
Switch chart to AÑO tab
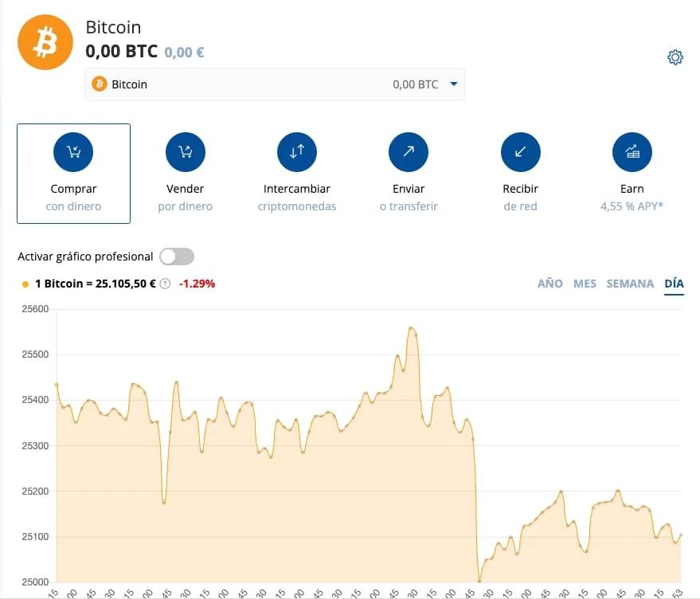click(550, 284)
